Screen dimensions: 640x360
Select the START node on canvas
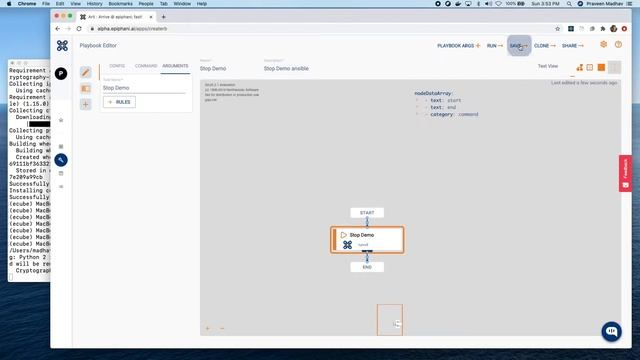[367, 213]
